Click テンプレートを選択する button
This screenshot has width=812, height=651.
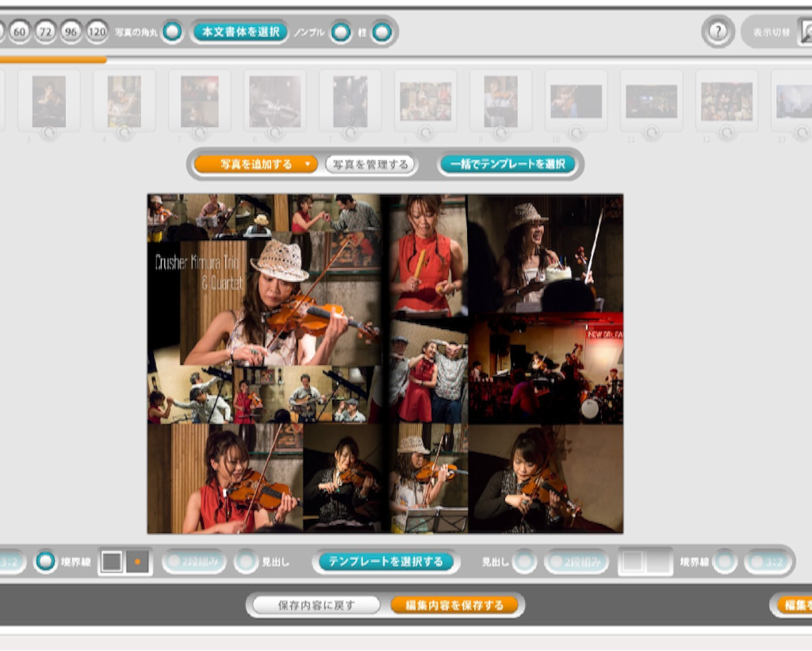click(386, 561)
